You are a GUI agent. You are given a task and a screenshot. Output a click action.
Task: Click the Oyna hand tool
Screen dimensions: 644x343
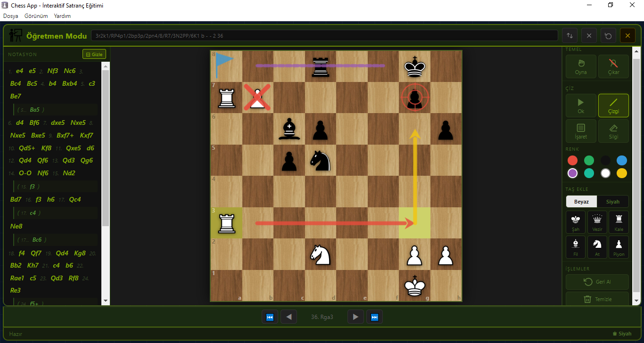[581, 66]
